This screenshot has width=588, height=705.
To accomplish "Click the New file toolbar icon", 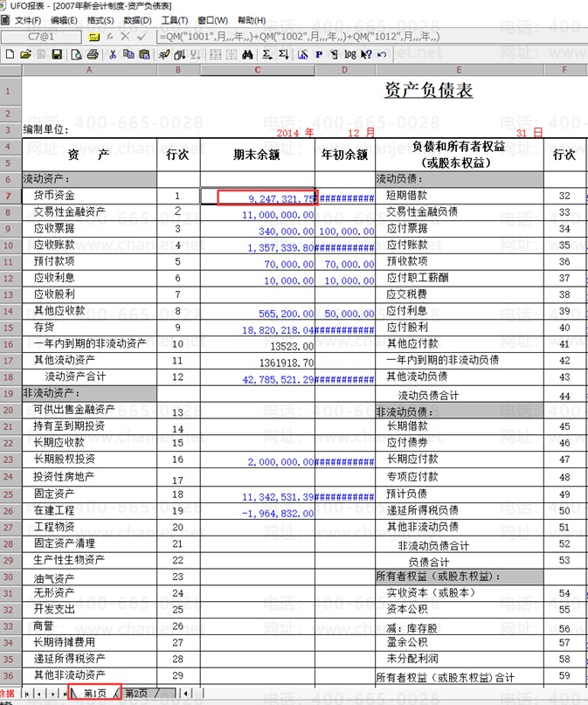I will (10, 54).
